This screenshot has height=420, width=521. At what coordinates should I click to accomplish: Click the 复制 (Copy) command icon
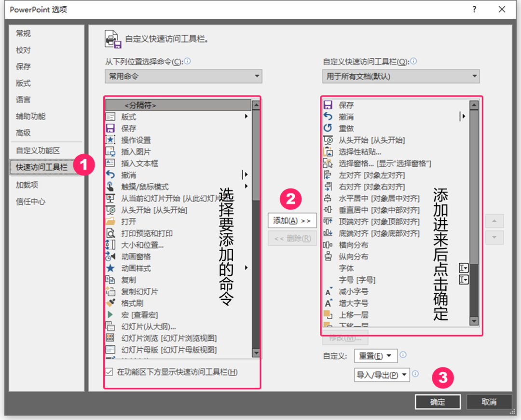[110, 279]
